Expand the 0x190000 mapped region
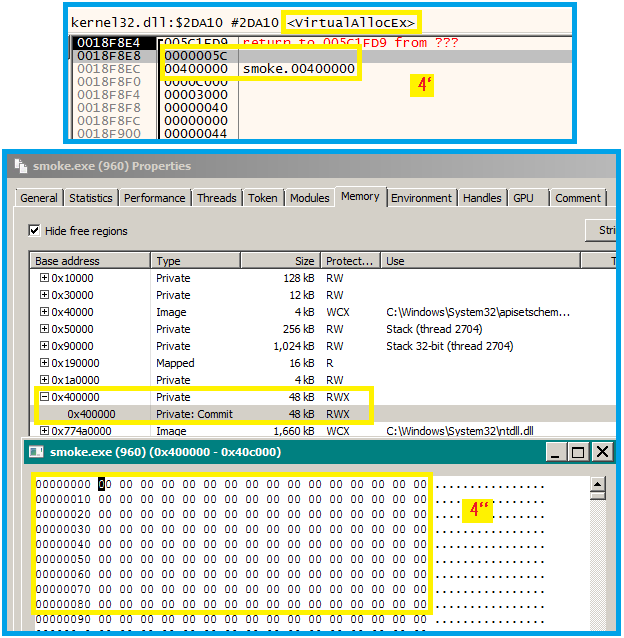The width and height of the screenshot is (624, 638). coord(44,363)
